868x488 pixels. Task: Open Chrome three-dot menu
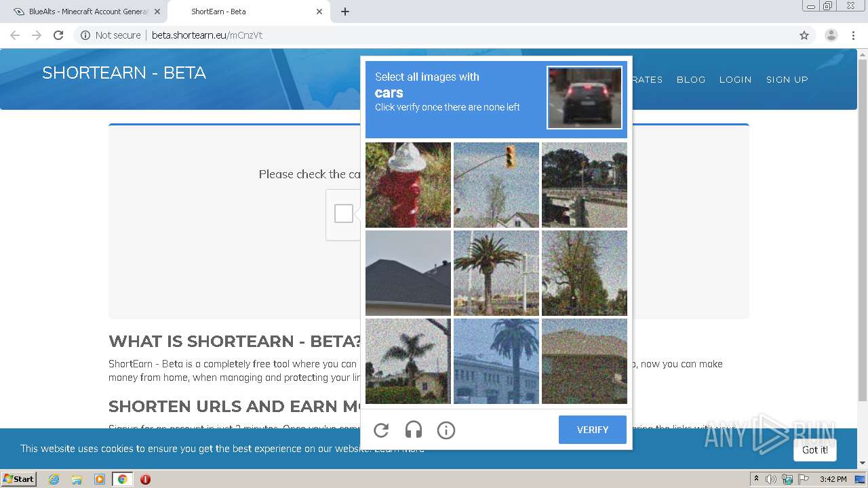pyautogui.click(x=854, y=35)
